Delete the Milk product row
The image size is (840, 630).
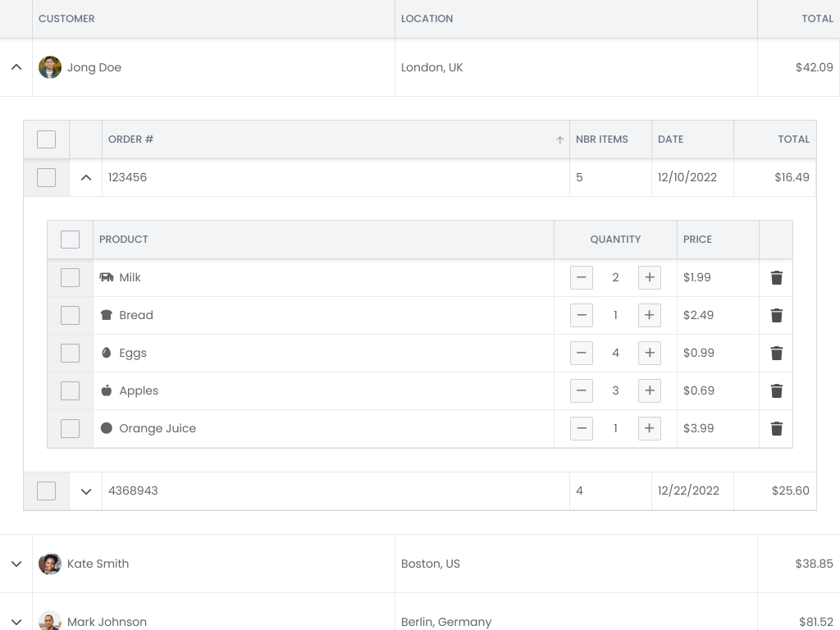coord(776,277)
